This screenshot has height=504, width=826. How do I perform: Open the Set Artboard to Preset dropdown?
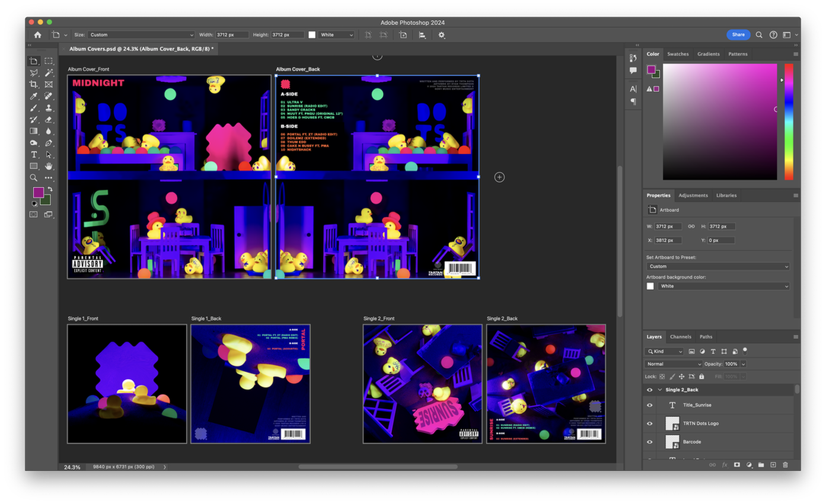718,266
